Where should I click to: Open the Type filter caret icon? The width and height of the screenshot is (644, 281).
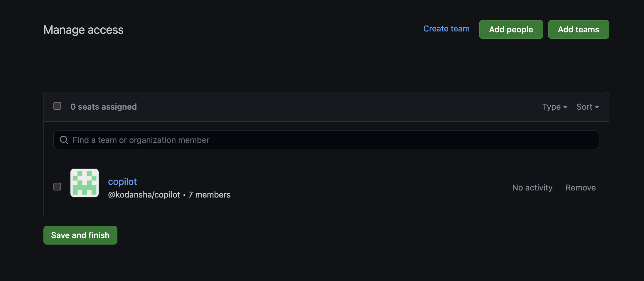coord(566,107)
